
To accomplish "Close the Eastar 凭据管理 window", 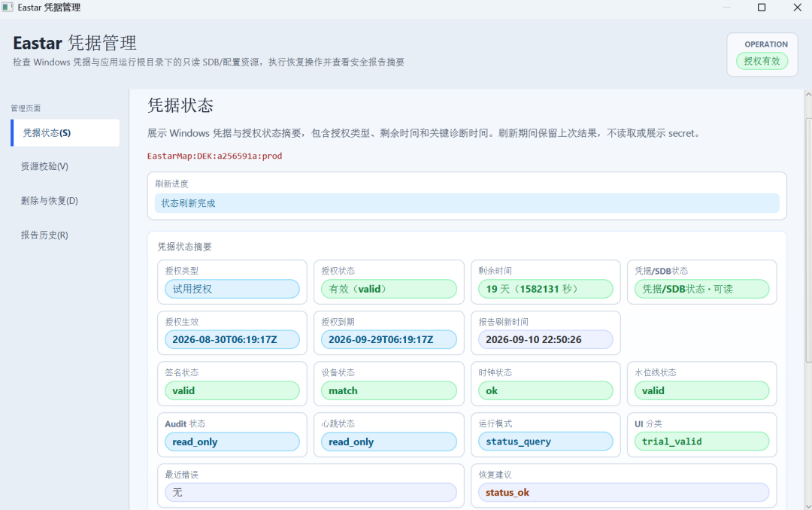I will [x=797, y=8].
